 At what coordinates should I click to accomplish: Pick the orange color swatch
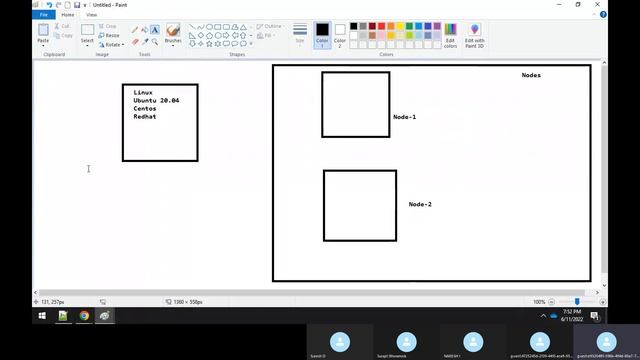[x=391, y=26]
